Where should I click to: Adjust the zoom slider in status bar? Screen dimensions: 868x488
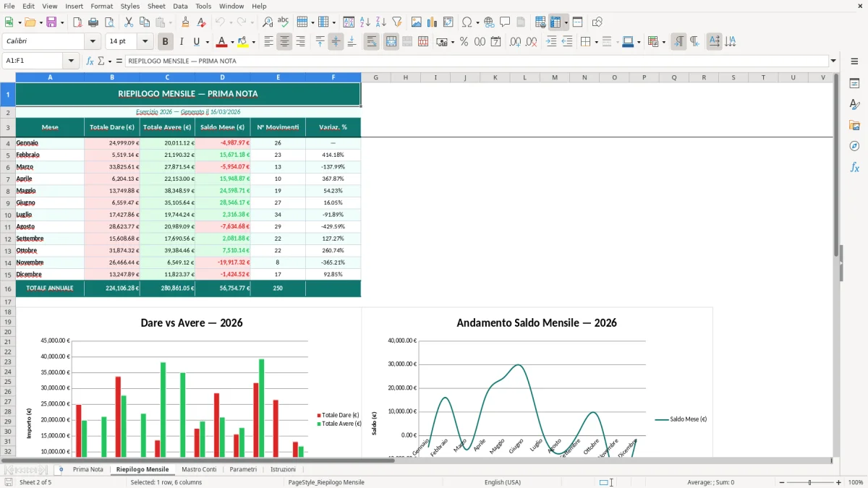click(x=809, y=482)
